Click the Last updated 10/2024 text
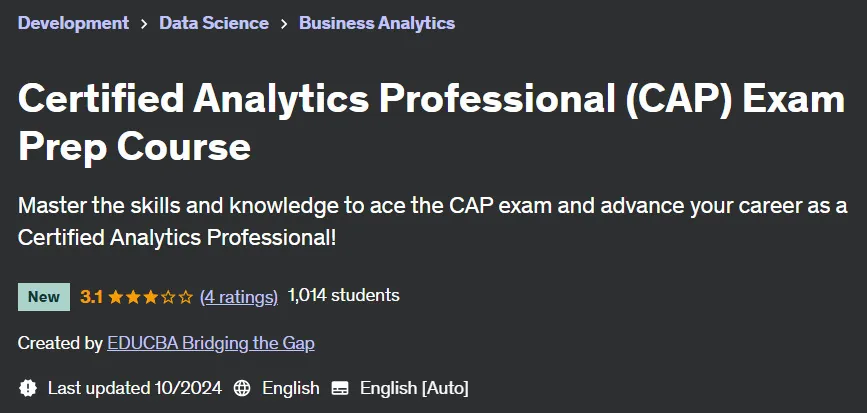867x413 pixels. tap(134, 388)
